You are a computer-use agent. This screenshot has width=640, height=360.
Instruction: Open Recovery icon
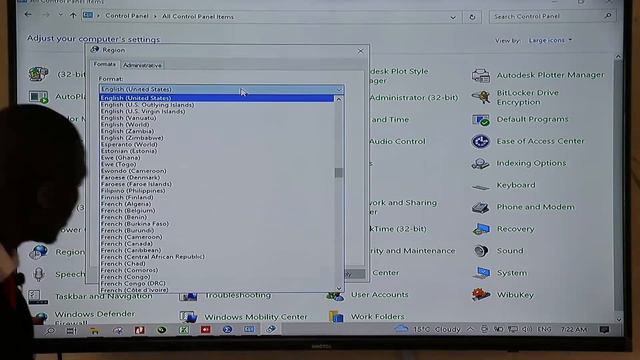click(x=480, y=229)
